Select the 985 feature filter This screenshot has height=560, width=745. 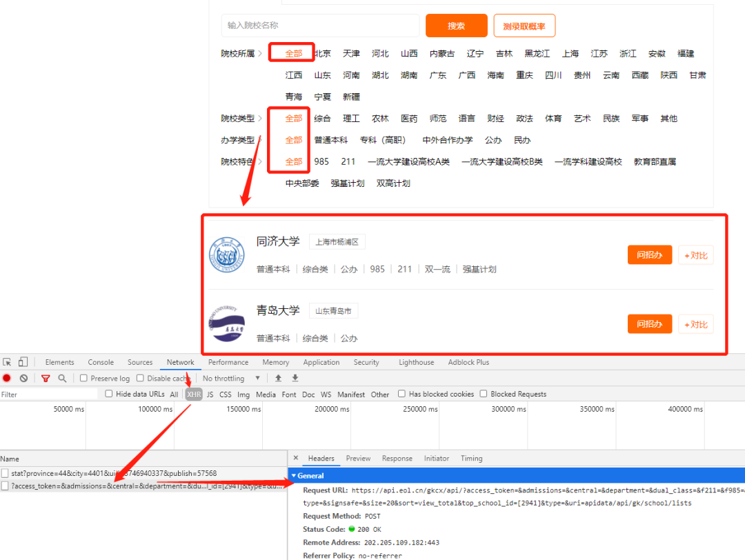(x=321, y=161)
